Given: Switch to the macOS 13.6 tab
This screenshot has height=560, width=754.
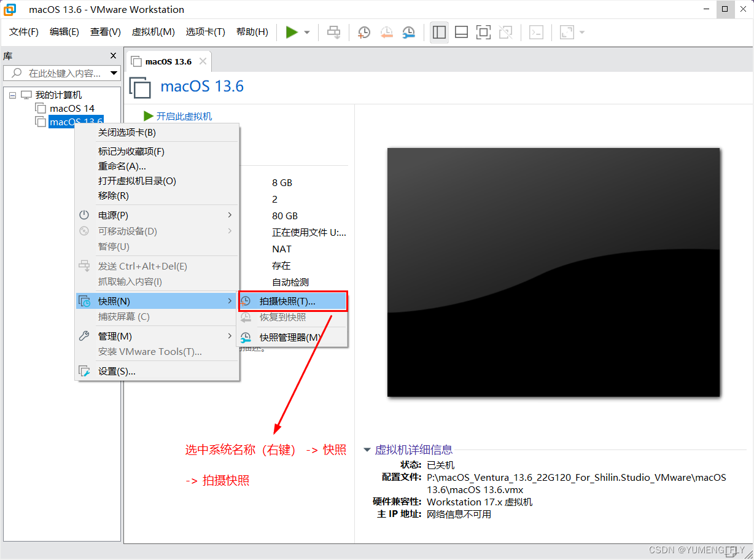Looking at the screenshot, I should 168,61.
